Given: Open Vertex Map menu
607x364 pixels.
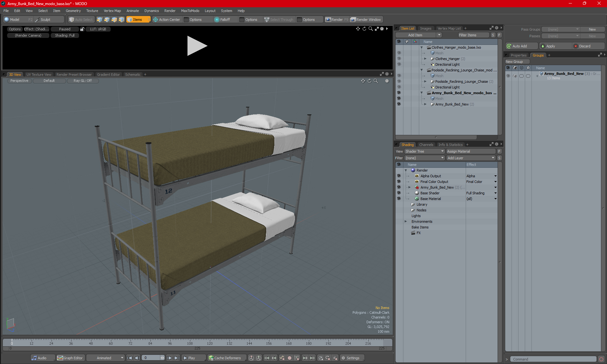Looking at the screenshot, I should tap(112, 11).
